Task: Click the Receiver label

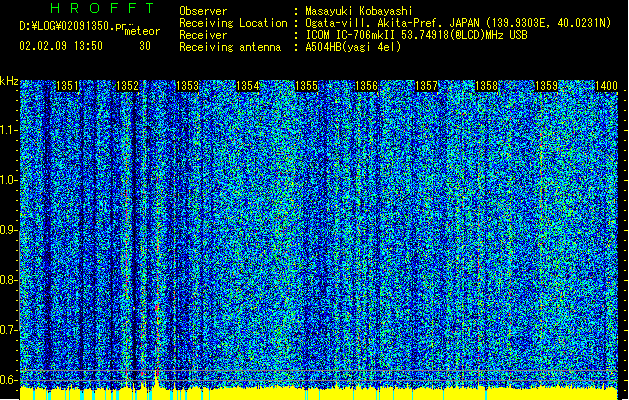Action: [203, 35]
